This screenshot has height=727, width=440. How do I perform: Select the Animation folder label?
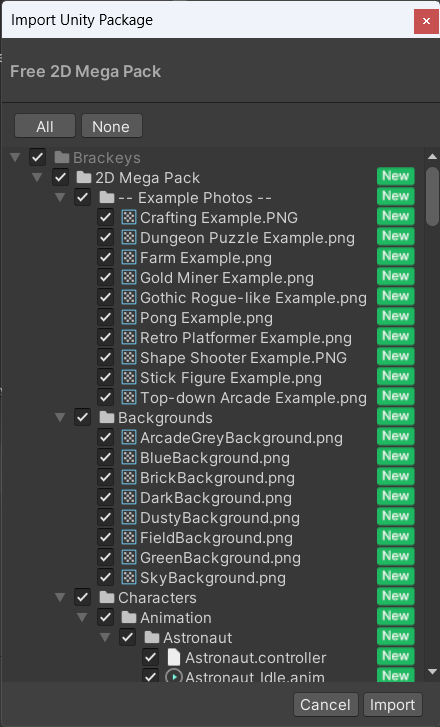tap(176, 618)
